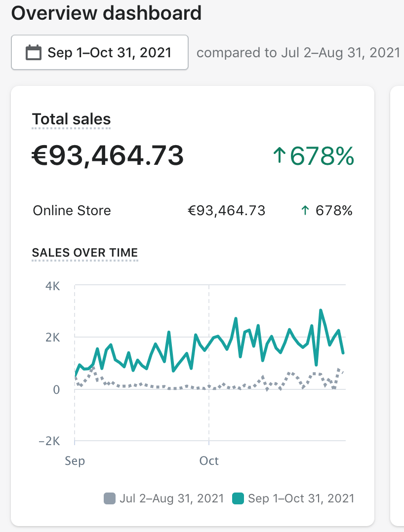Click the large green up arrow icon
The width and height of the screenshot is (404, 532).
(279, 155)
